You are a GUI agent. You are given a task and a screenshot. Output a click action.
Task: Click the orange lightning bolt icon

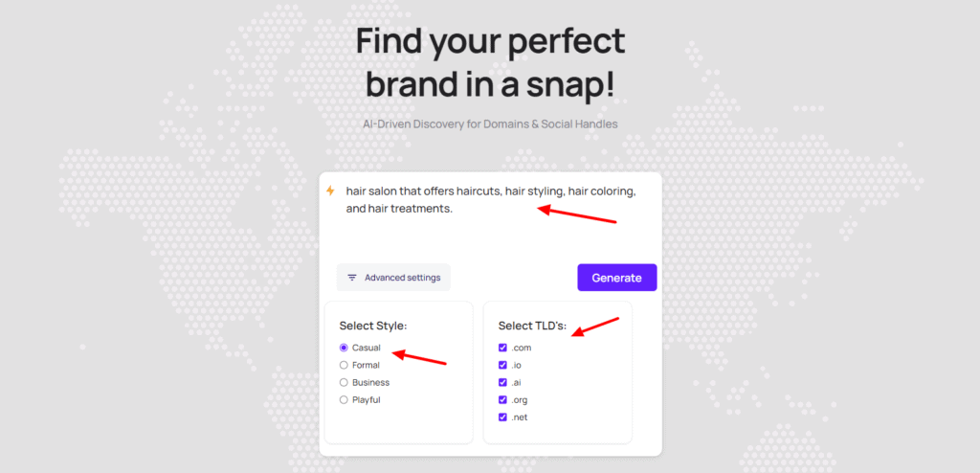click(330, 191)
